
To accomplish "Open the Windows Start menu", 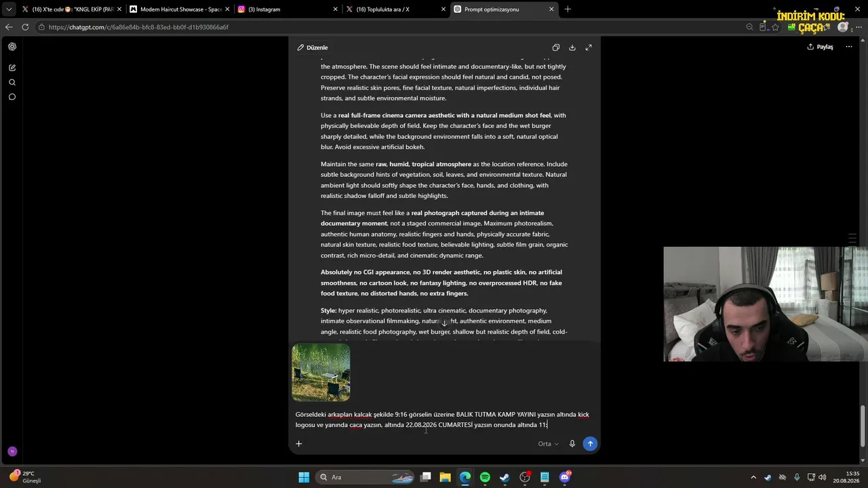I will 304,477.
